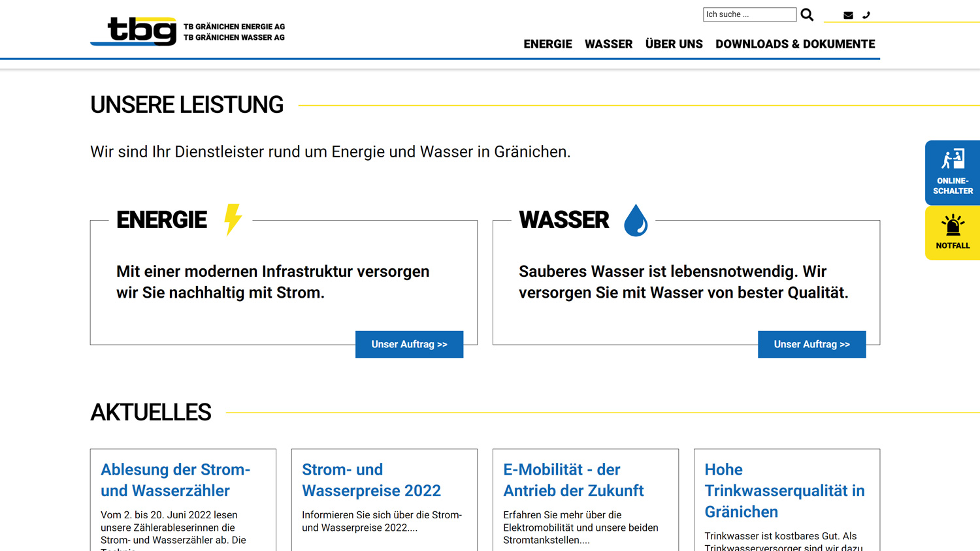This screenshot has width=980, height=551.
Task: Open the ENERGIE menu
Action: pos(547,44)
